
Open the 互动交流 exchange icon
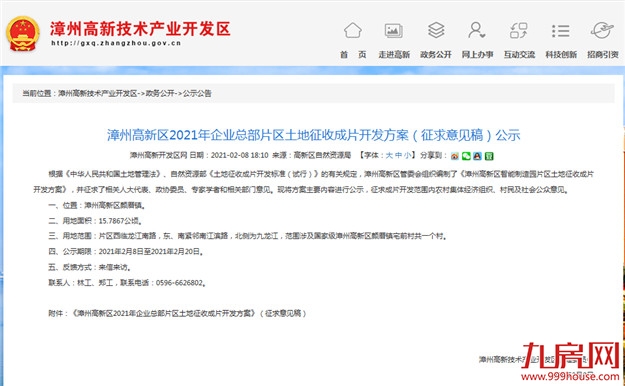pos(519,31)
